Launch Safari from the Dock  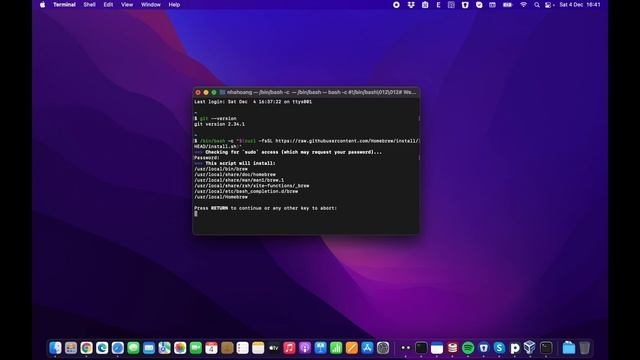(118, 348)
